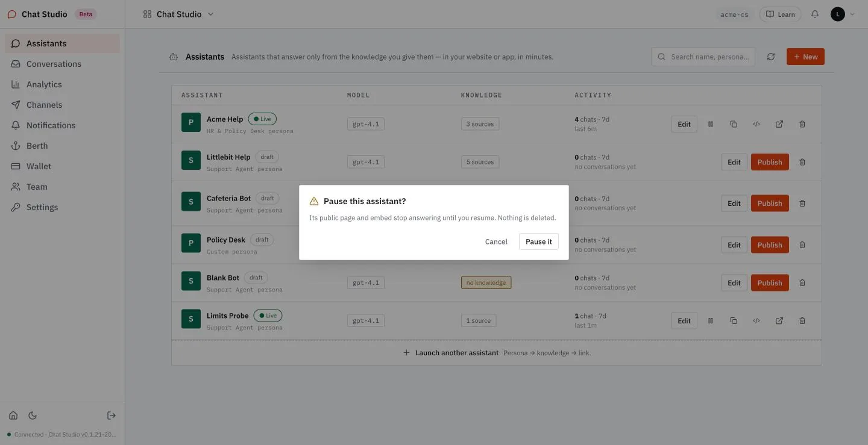868x445 pixels.
Task: Click the pause icon on Limits Probe row
Action: [x=711, y=321]
